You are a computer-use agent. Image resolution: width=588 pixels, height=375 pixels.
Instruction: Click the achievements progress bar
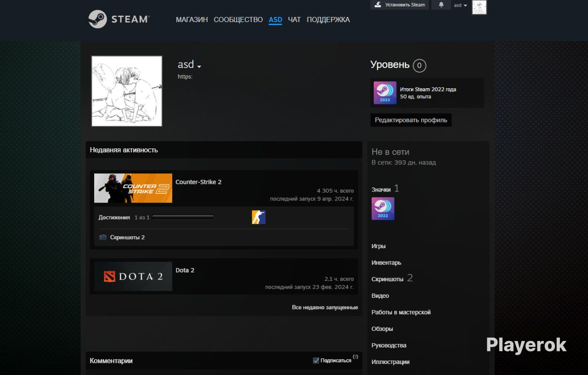[183, 217]
